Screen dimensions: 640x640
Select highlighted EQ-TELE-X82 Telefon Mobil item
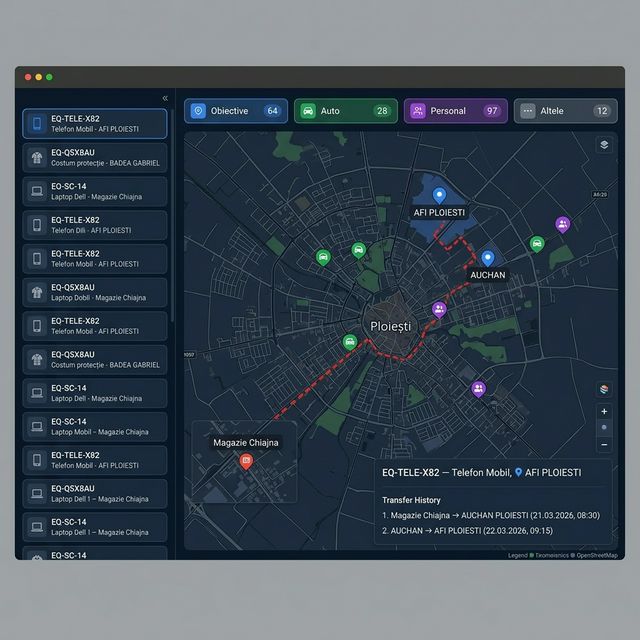(95, 123)
